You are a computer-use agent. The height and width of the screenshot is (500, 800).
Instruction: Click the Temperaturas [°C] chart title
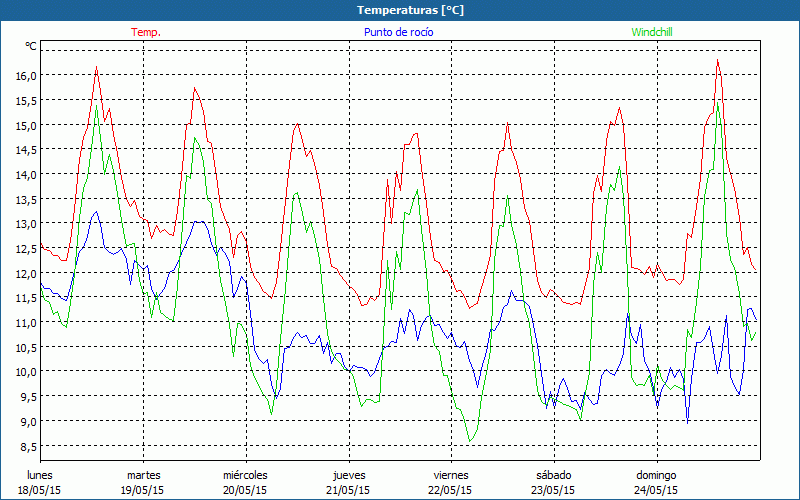pos(399,10)
